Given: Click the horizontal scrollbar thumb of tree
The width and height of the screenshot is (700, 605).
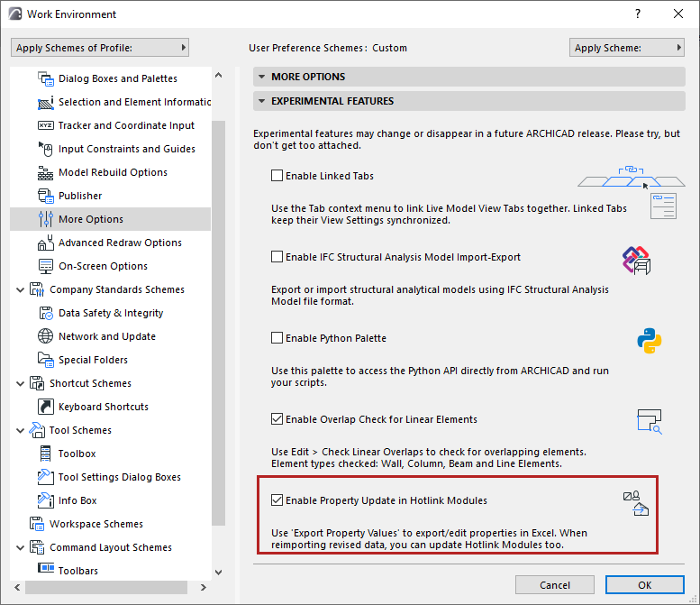Looking at the screenshot, I should (x=106, y=587).
